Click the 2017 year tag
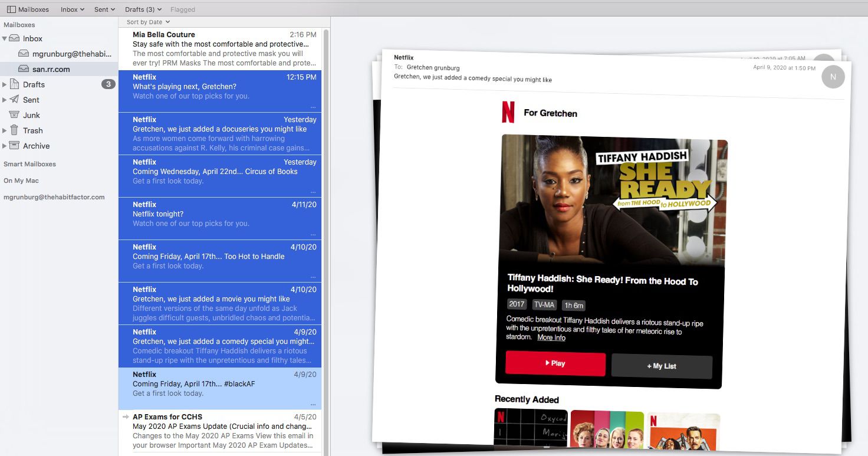This screenshot has height=456, width=868. (517, 304)
